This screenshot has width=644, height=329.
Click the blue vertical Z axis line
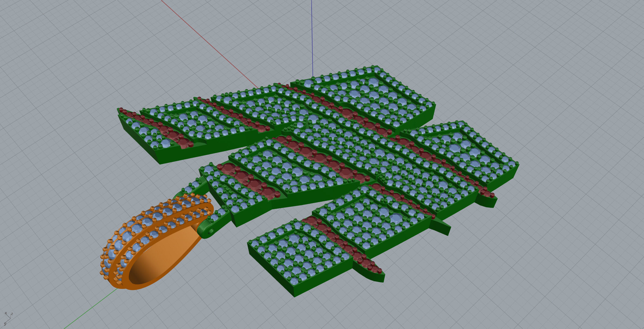pos(312,38)
